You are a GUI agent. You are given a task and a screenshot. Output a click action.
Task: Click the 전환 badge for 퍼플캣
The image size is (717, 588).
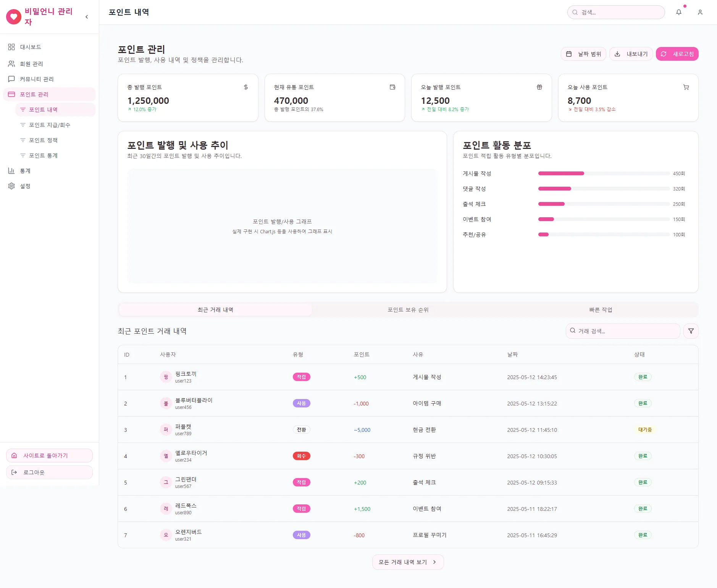pos(302,430)
